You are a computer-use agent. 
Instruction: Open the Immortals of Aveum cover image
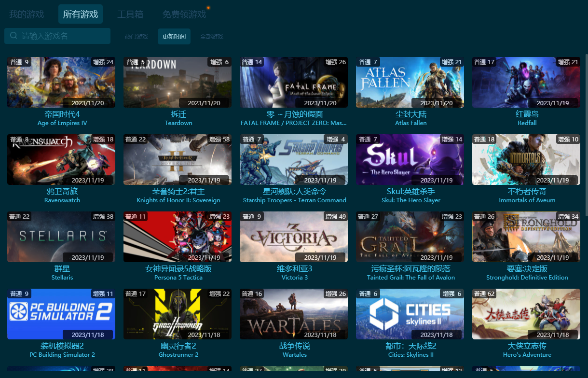click(526, 159)
